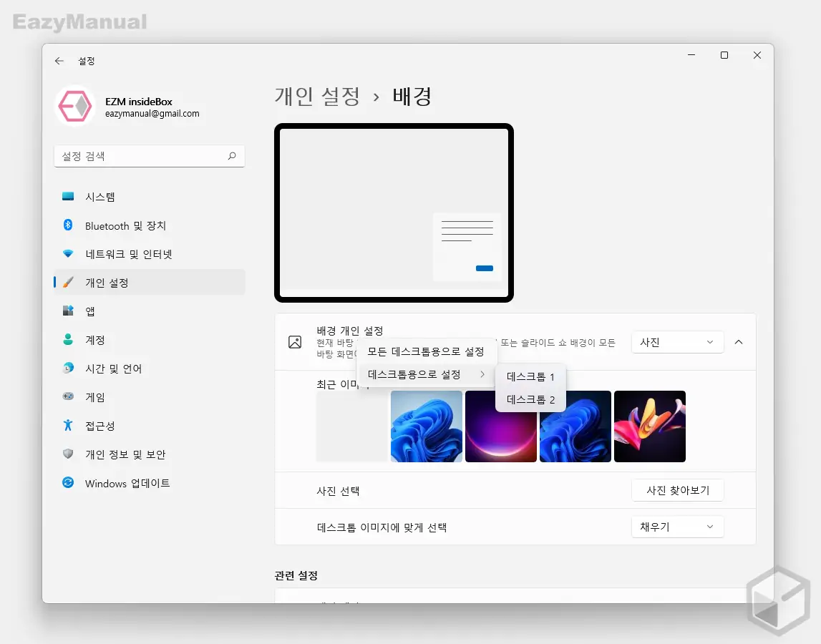
Task: Open the 사진 background type dropdown
Action: click(x=677, y=342)
